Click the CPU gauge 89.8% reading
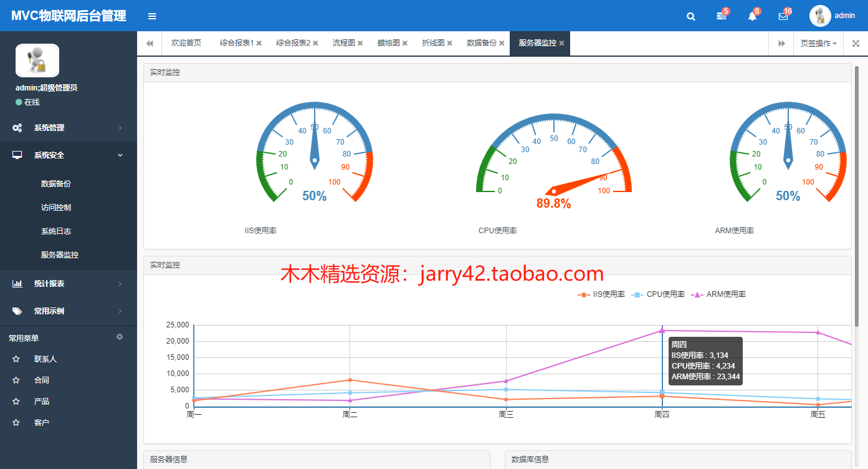Viewport: 868px width, 469px height. (x=554, y=203)
